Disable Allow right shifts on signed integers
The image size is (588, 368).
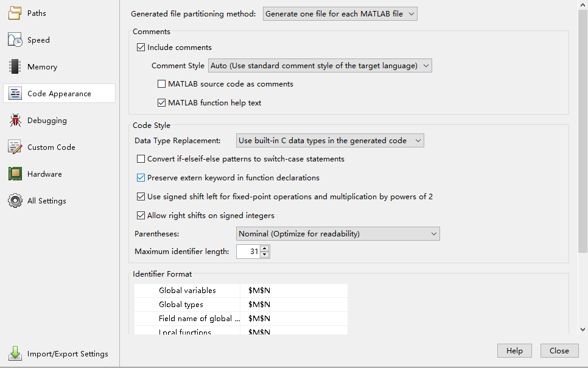(x=141, y=216)
